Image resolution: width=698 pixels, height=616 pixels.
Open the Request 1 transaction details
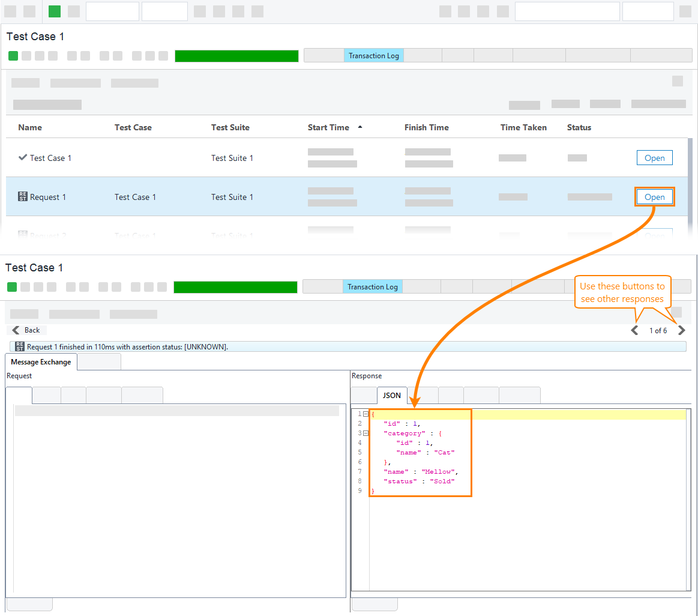tap(654, 196)
